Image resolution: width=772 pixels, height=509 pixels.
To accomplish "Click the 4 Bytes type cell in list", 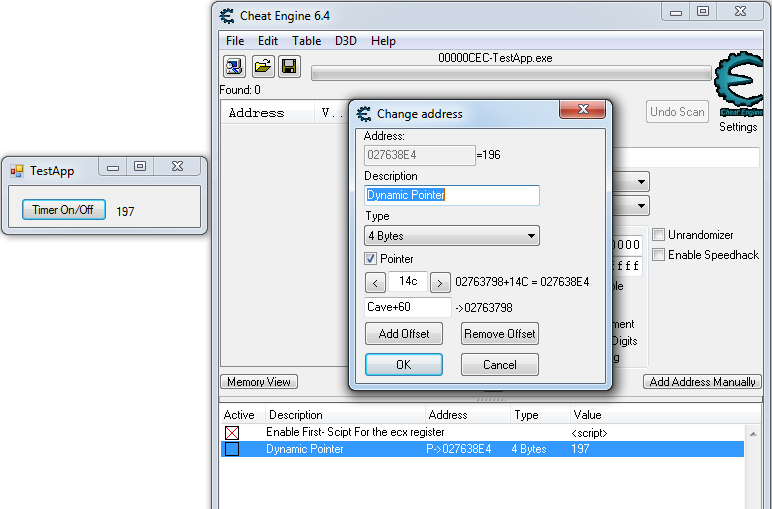I will tap(529, 449).
